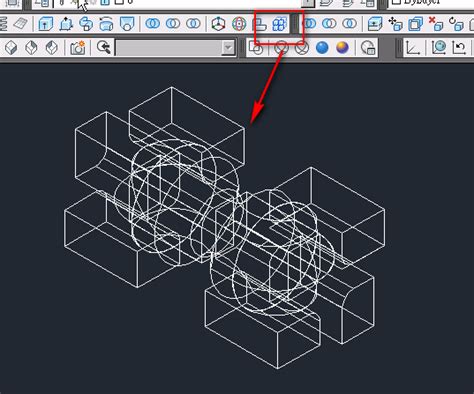Activate the 3D Array tool
The image size is (474, 394).
click(279, 24)
